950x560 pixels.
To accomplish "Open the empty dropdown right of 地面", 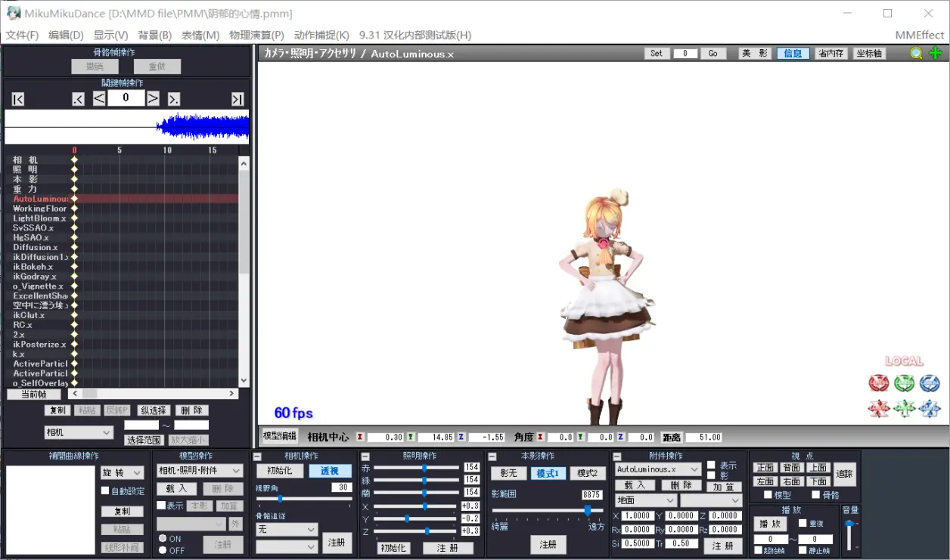I will point(711,500).
